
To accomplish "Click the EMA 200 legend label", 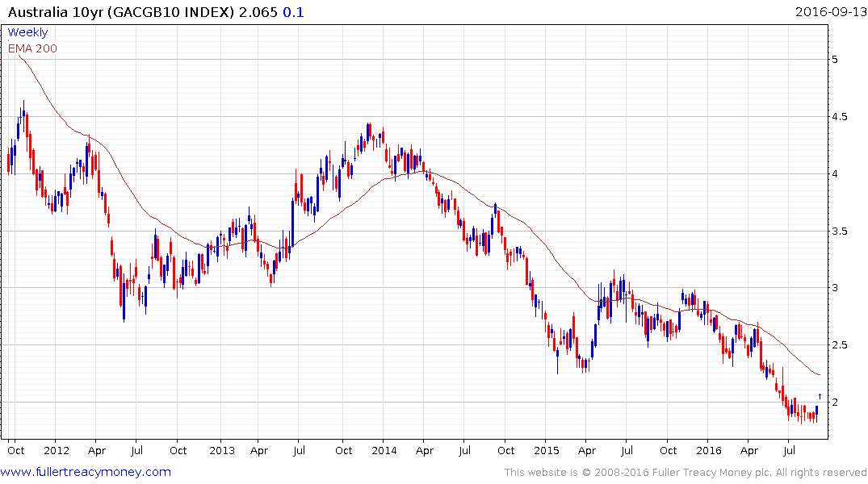I will pos(32,48).
